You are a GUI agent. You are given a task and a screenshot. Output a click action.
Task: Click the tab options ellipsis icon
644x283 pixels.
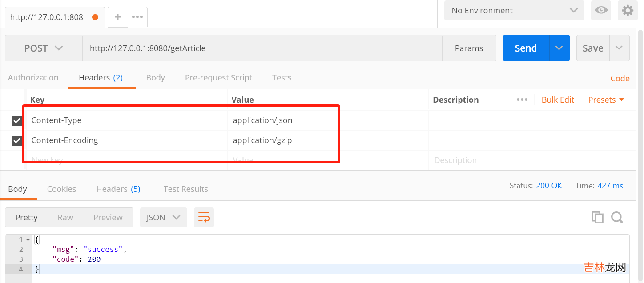(137, 17)
